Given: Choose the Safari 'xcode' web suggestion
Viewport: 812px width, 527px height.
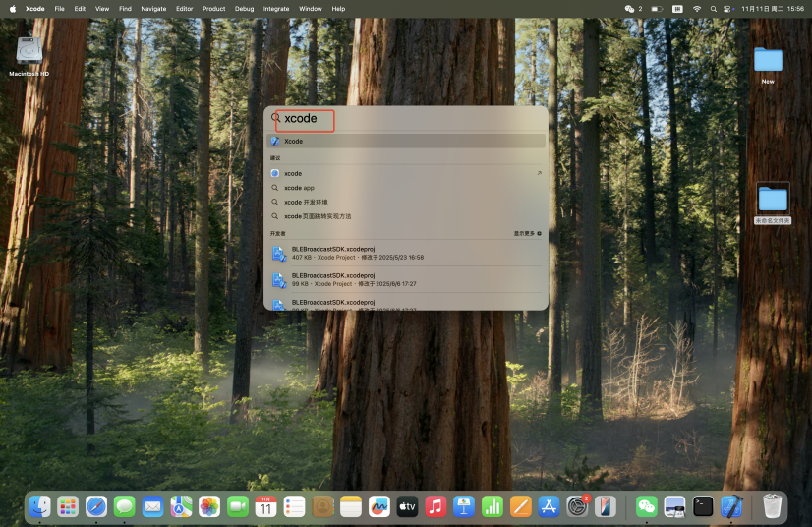Looking at the screenshot, I should [x=406, y=174].
